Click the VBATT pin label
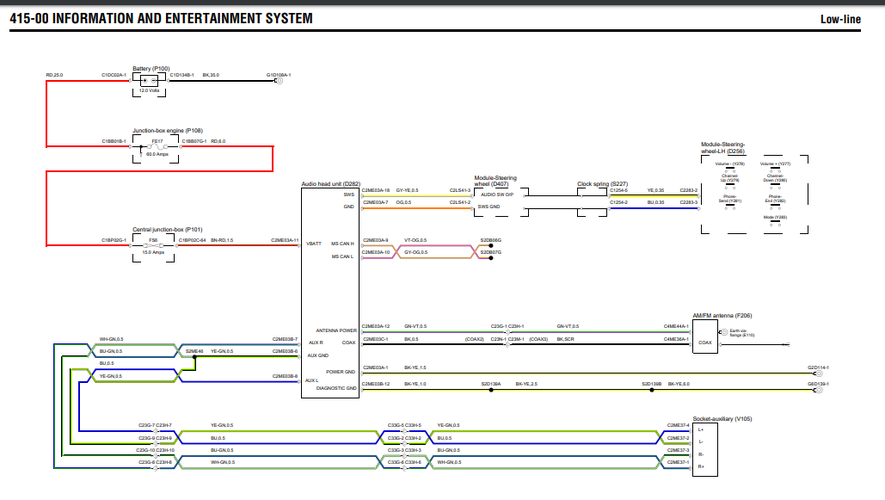The height and width of the screenshot is (500, 885). tap(314, 244)
